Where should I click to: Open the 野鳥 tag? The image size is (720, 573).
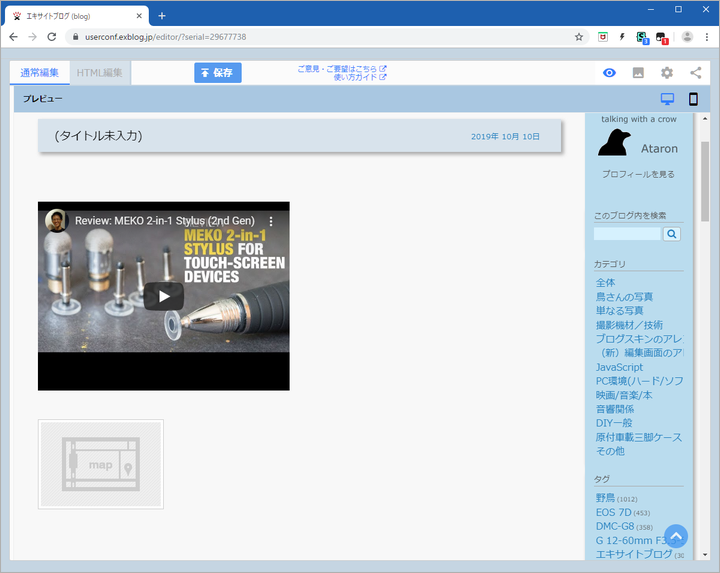605,498
